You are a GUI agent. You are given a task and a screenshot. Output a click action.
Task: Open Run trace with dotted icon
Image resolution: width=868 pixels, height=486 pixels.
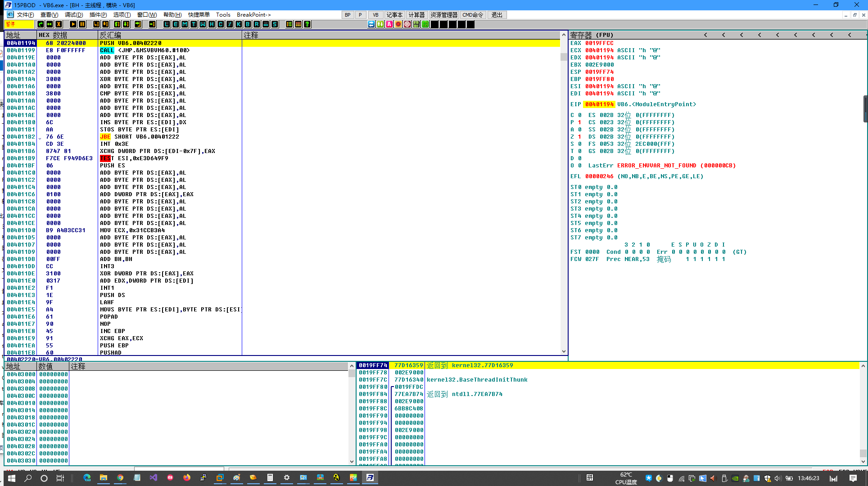coord(266,24)
